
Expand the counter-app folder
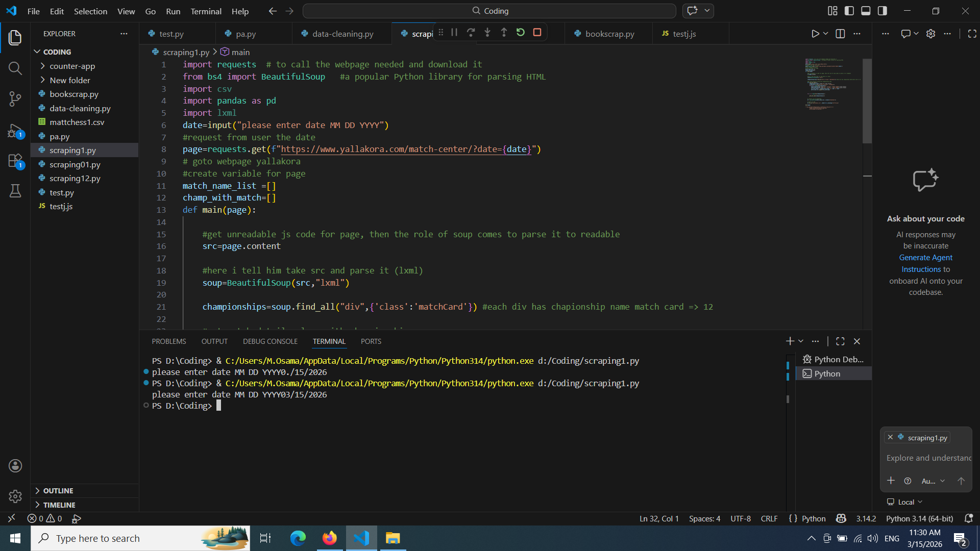72,66
